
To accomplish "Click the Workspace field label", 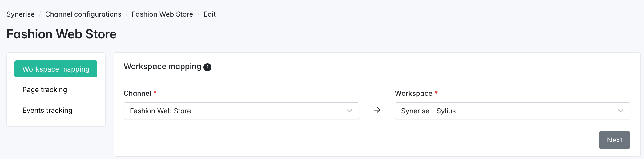I will pos(413,93).
